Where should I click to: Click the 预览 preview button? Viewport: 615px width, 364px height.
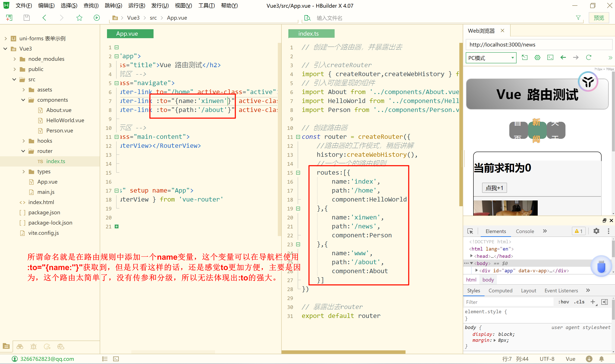tap(599, 18)
